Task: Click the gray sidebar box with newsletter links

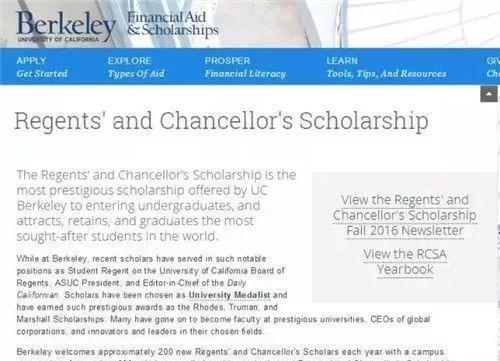Action: pyautogui.click(x=405, y=237)
